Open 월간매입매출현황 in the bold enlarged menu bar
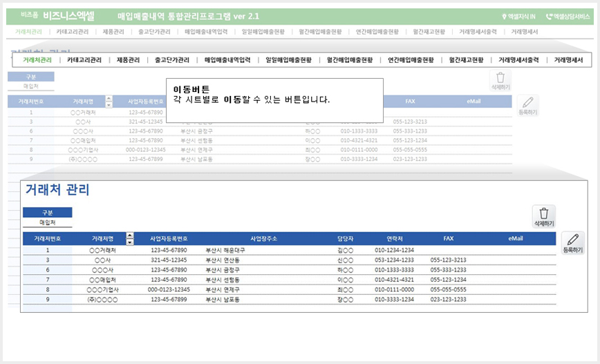The height and width of the screenshot is (364, 600). [350, 60]
